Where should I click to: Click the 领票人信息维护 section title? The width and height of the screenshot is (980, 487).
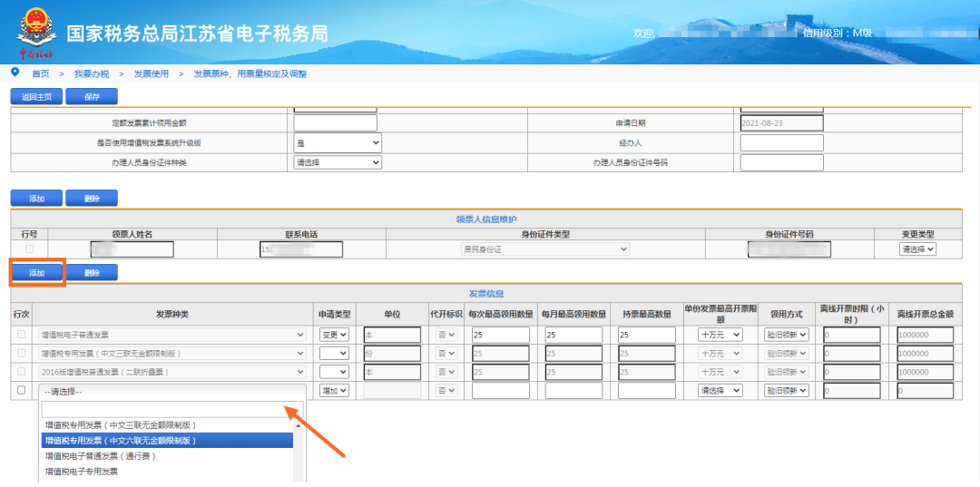coord(486,219)
